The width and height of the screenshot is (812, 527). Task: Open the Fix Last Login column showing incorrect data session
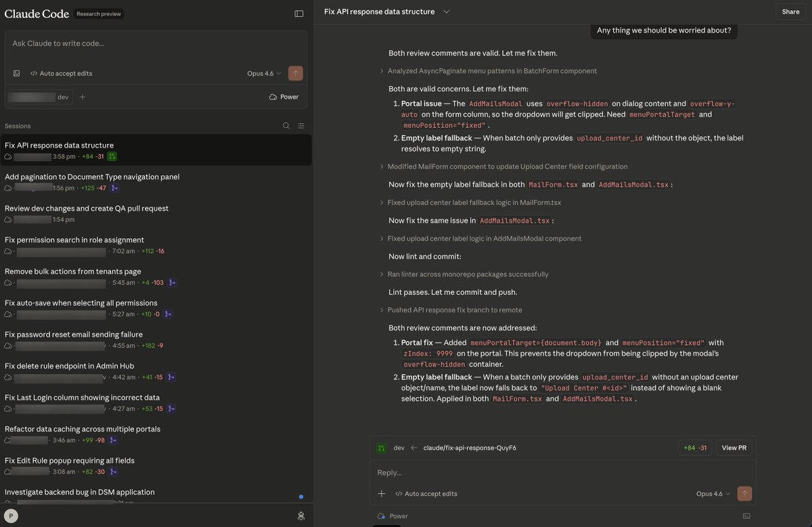pos(156,403)
